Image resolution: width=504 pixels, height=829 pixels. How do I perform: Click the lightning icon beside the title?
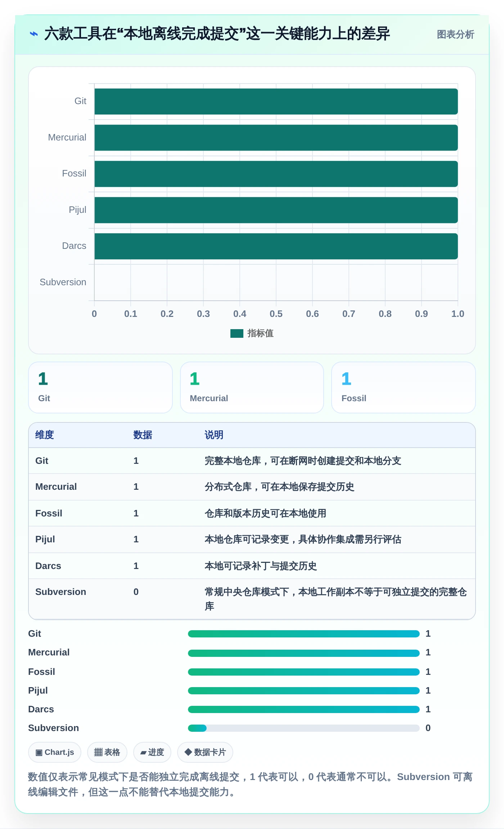pos(34,34)
